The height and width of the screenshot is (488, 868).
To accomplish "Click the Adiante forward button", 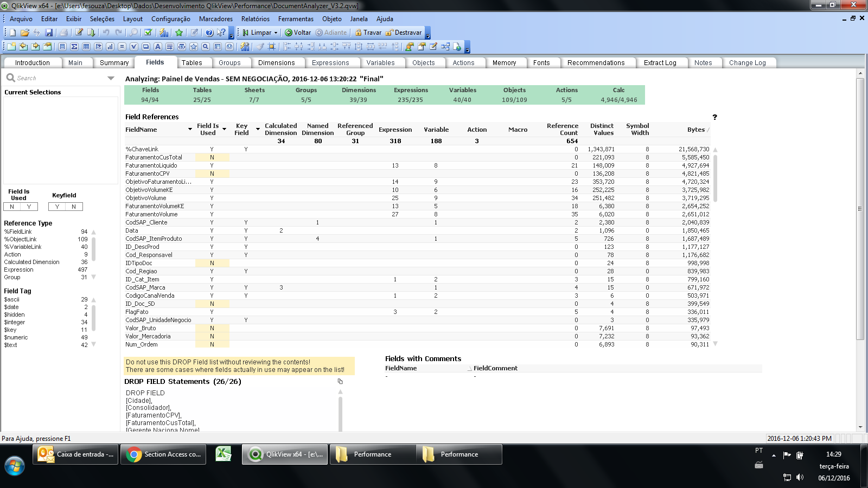I will [331, 33].
